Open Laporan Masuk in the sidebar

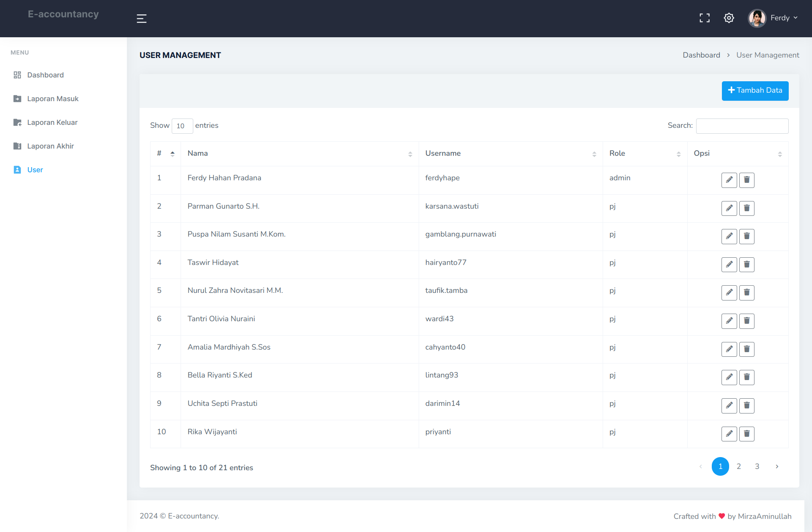click(53, 99)
